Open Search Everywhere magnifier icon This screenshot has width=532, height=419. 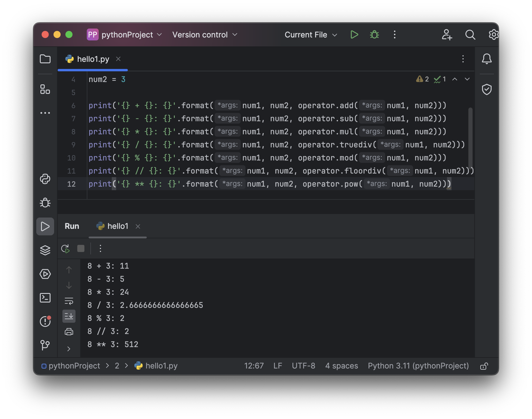click(470, 35)
